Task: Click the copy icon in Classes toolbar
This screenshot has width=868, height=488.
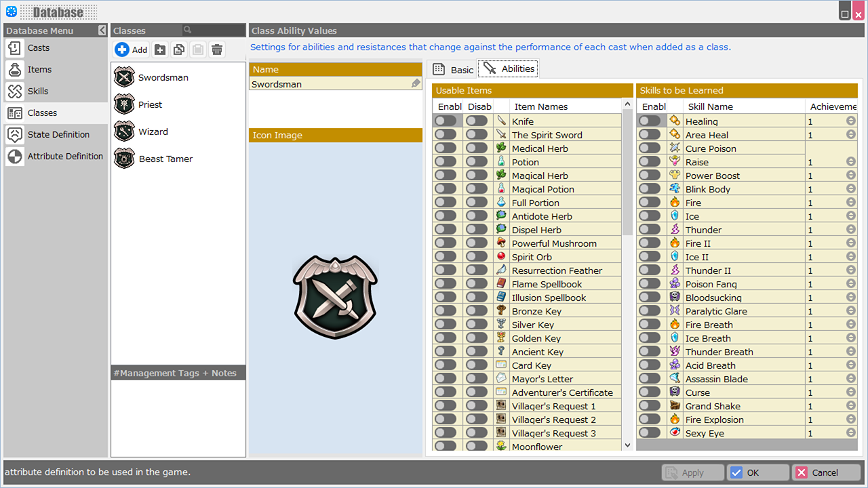Action: [x=179, y=49]
